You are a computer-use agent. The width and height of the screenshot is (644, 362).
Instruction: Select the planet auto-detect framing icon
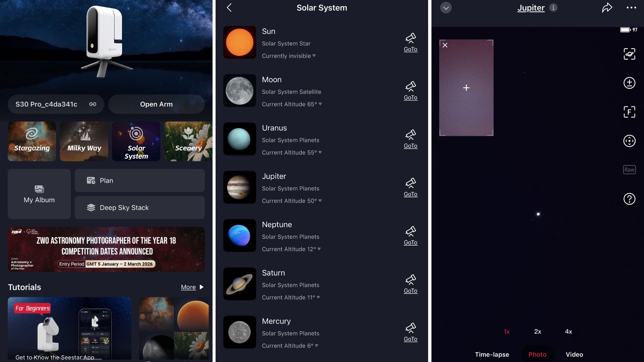629,54
